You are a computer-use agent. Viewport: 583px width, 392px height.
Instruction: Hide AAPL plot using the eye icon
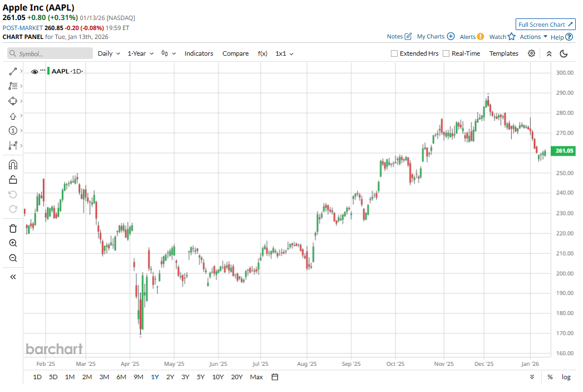pyautogui.click(x=35, y=71)
